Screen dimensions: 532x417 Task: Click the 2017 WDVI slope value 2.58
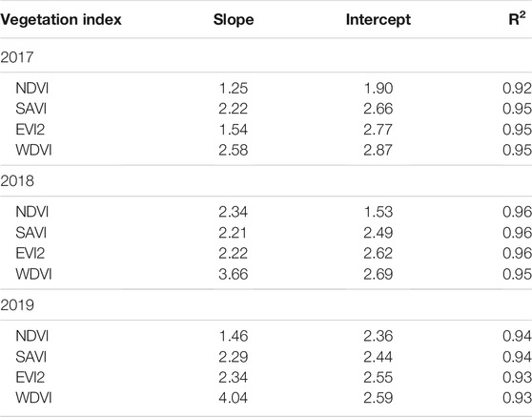tap(233, 150)
